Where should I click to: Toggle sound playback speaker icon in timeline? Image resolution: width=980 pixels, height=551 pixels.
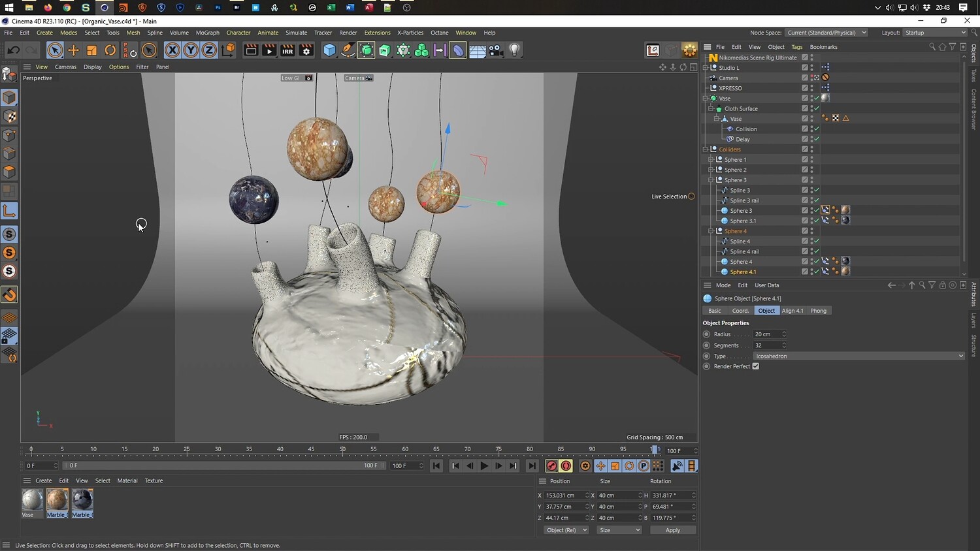(x=677, y=465)
